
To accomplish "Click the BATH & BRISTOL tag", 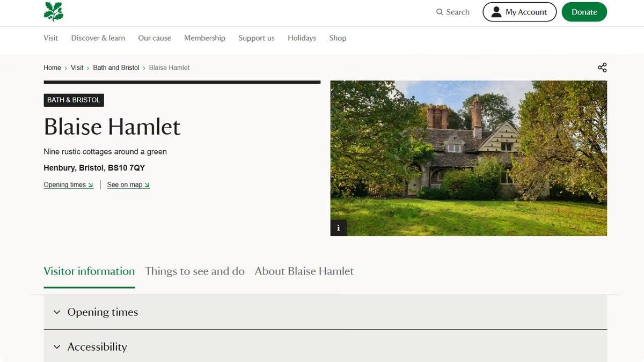I will [x=74, y=100].
